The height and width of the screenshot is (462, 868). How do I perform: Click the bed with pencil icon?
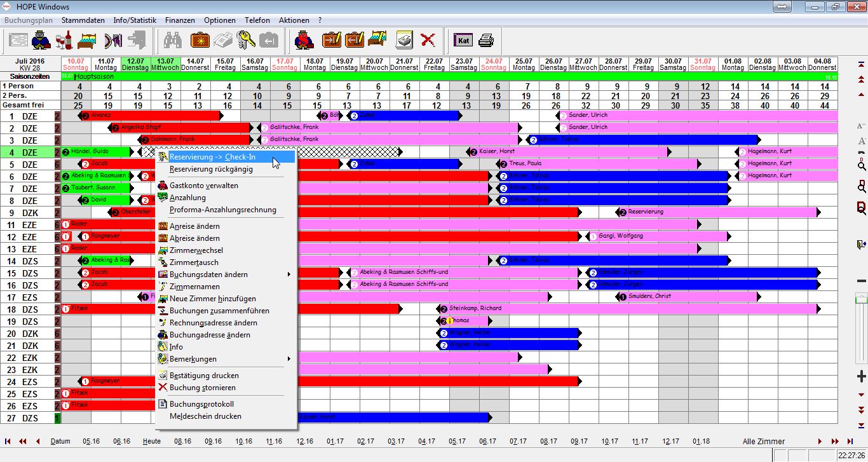click(377, 40)
